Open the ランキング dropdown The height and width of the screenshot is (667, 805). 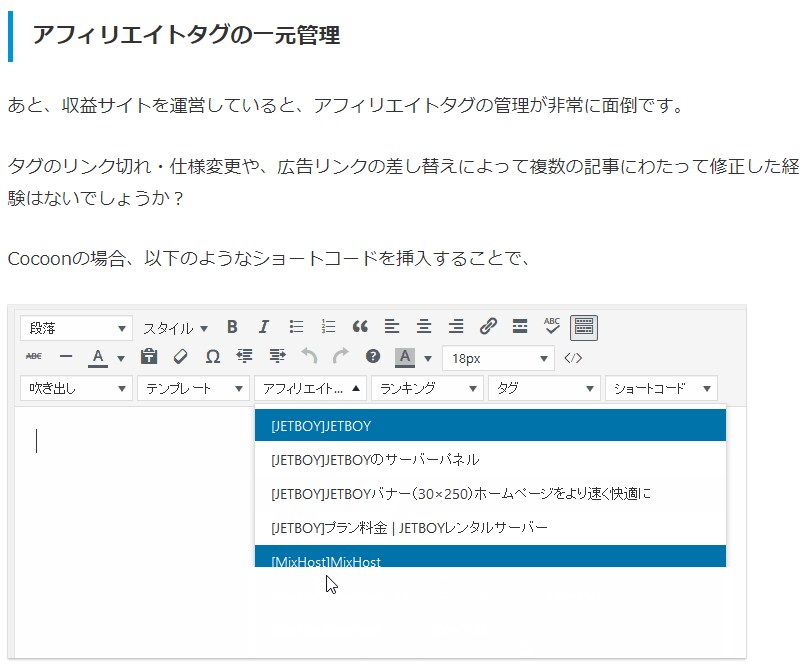tap(427, 388)
